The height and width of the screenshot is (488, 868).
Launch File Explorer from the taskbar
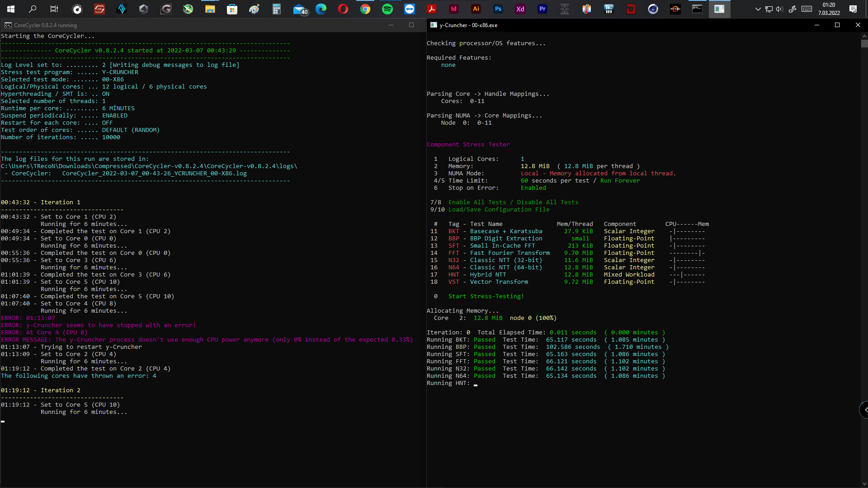tap(210, 9)
